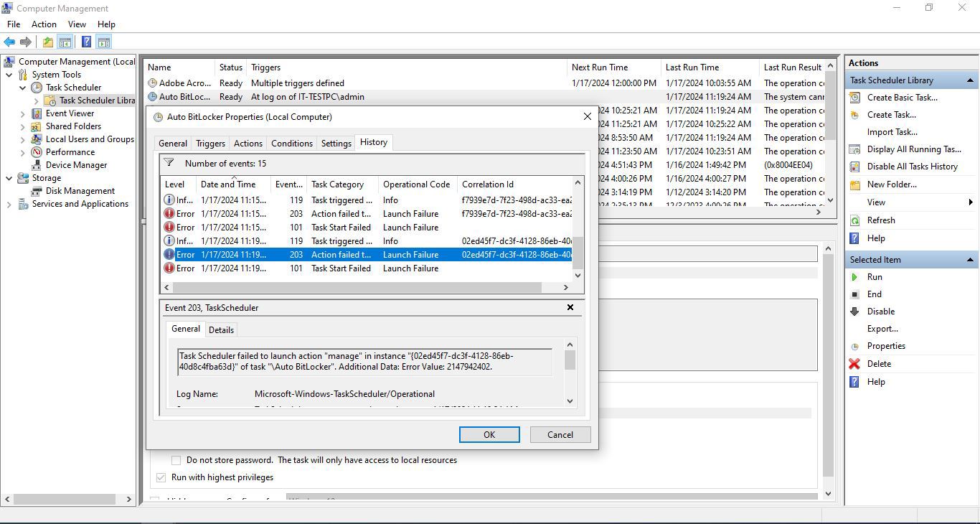The height and width of the screenshot is (524, 980).
Task: End the task using the End icon
Action: pos(854,294)
